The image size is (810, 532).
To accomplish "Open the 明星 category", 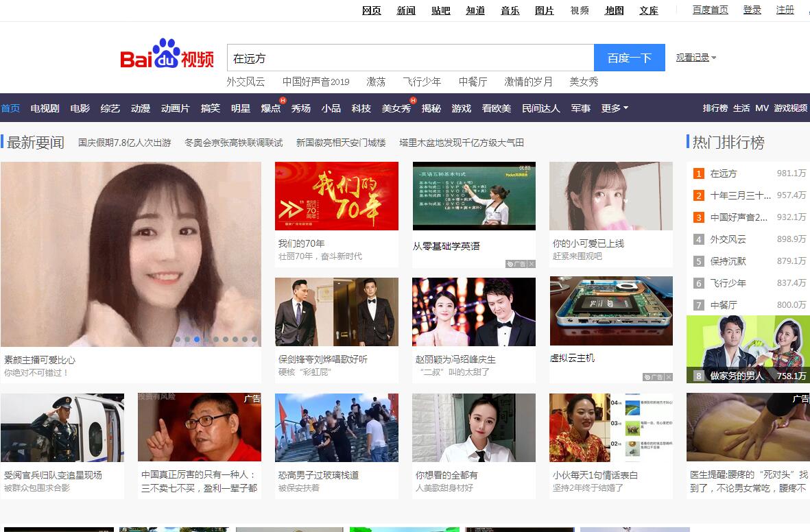I will tap(241, 108).
